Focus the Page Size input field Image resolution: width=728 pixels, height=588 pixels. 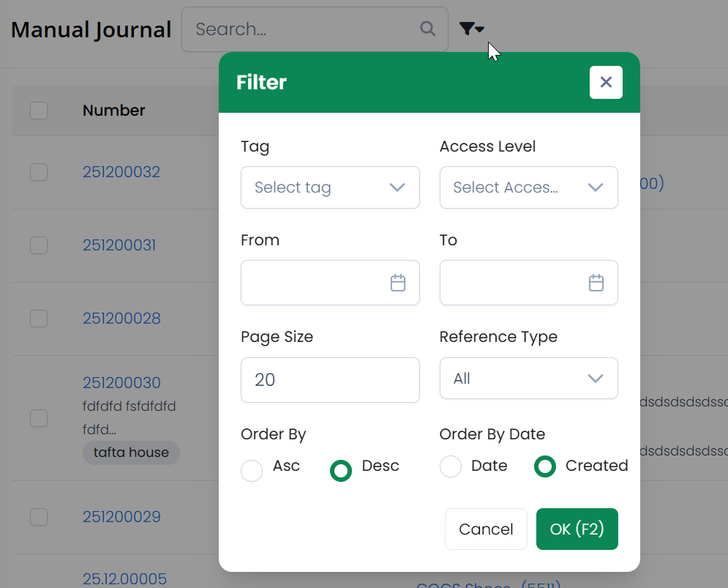(330, 380)
